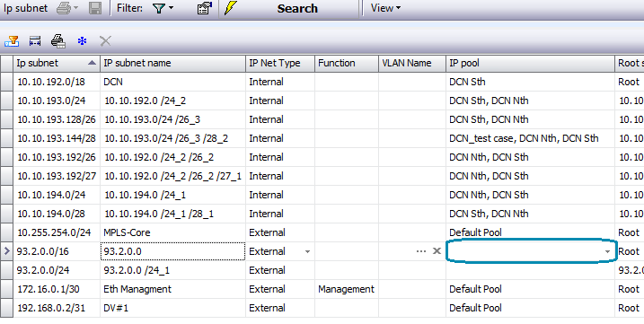Click the Function column header

[347, 63]
